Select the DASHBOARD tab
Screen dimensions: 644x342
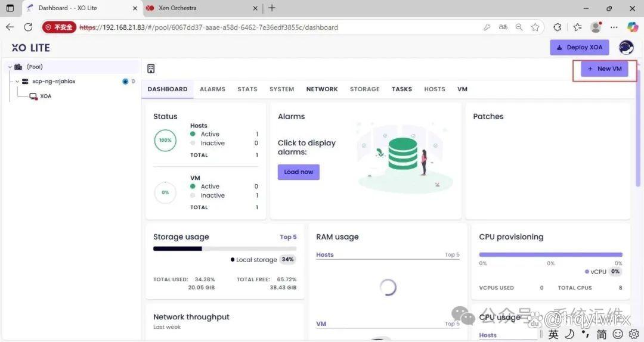(x=168, y=89)
